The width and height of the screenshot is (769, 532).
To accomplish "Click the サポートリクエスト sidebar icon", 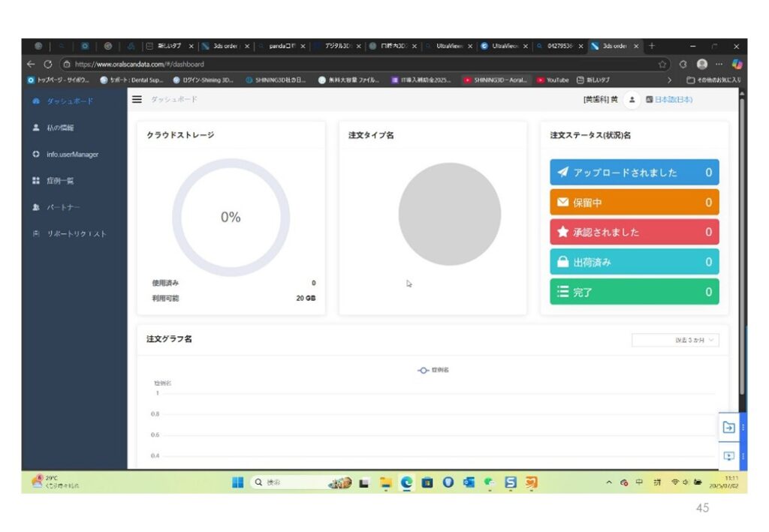I will (36, 234).
